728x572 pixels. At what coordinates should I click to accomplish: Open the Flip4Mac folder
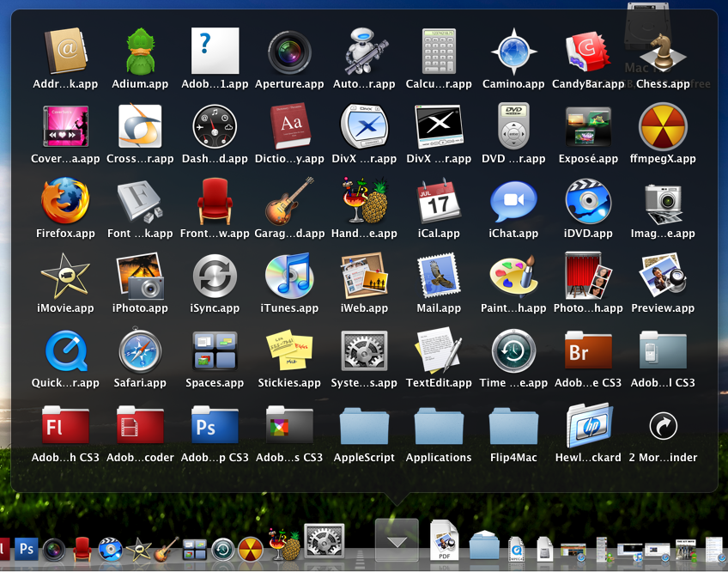[513, 426]
